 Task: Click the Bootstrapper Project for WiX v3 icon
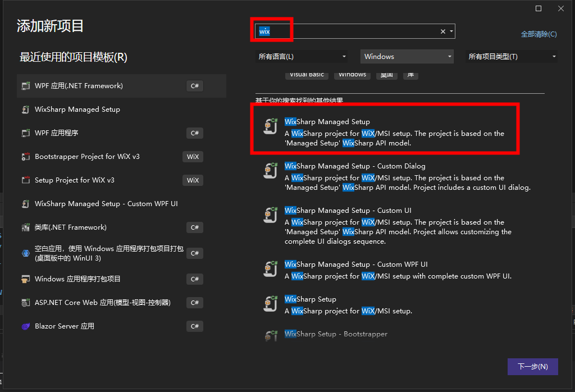pyautogui.click(x=26, y=157)
